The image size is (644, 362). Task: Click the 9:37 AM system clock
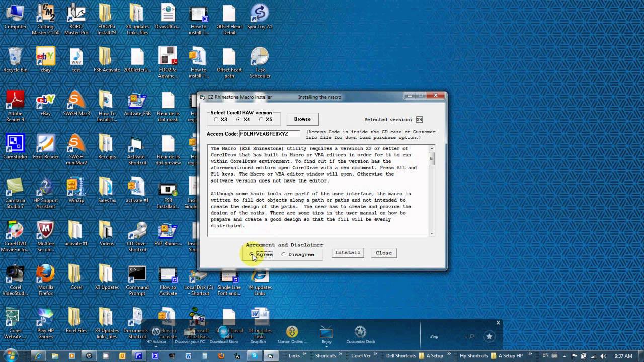pos(623,356)
